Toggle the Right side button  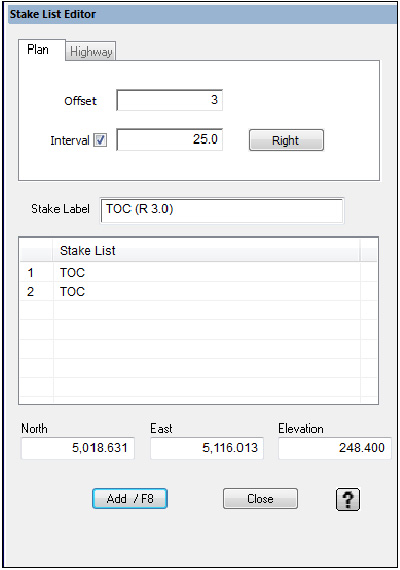(286, 140)
